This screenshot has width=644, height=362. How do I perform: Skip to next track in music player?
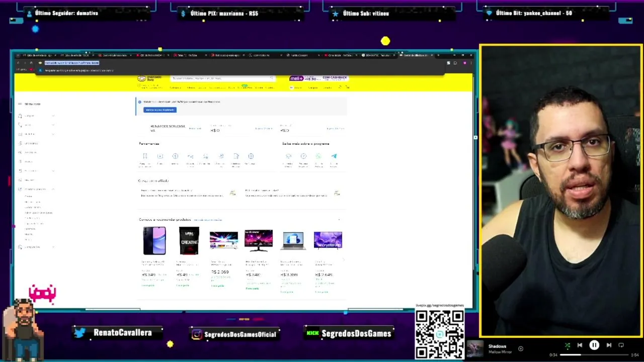coord(609,345)
